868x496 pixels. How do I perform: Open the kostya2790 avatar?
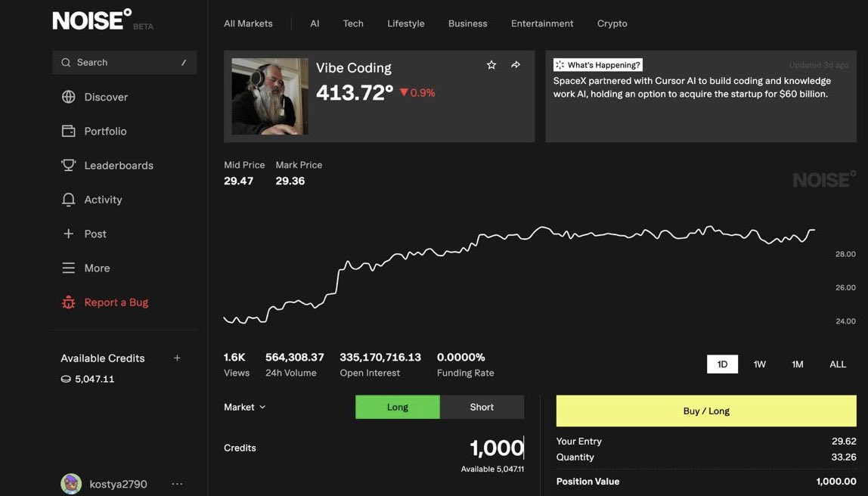pos(71,484)
